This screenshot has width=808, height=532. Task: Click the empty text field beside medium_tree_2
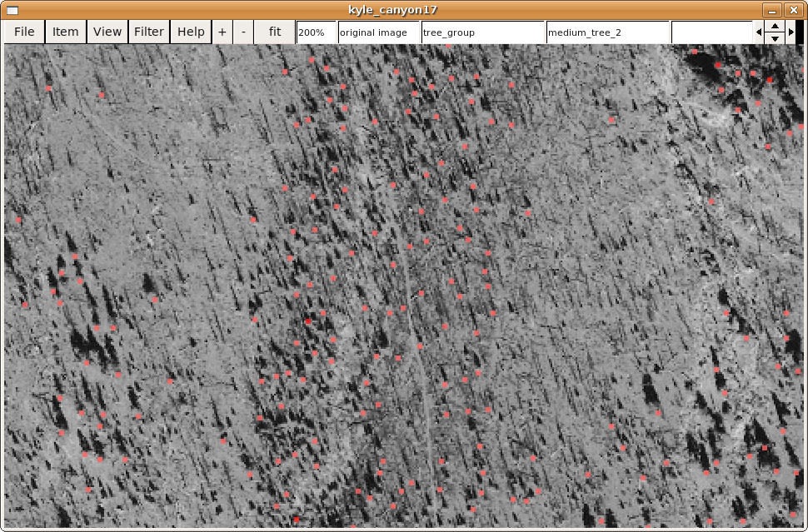pyautogui.click(x=712, y=32)
